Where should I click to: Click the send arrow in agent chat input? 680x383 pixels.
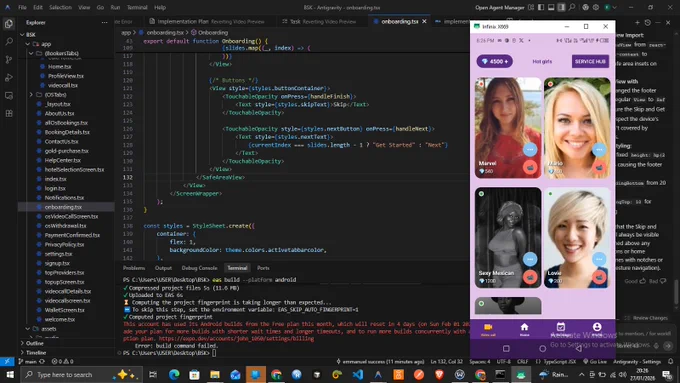(668, 346)
